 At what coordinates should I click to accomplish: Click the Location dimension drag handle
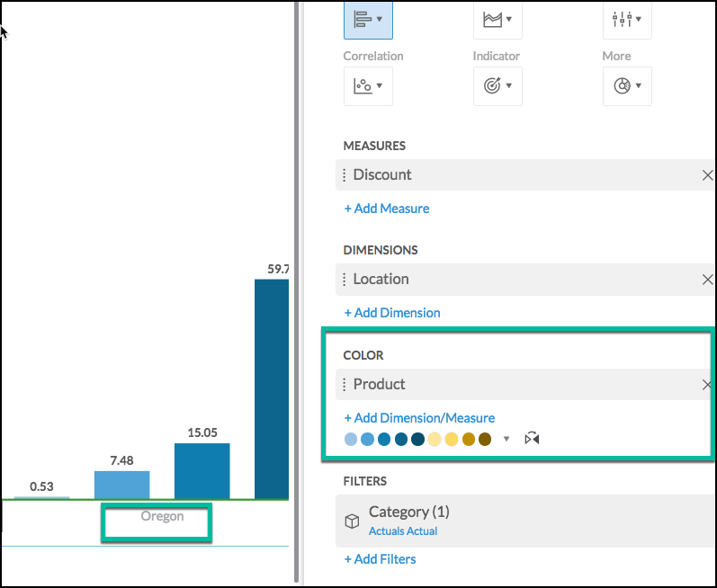pos(345,279)
